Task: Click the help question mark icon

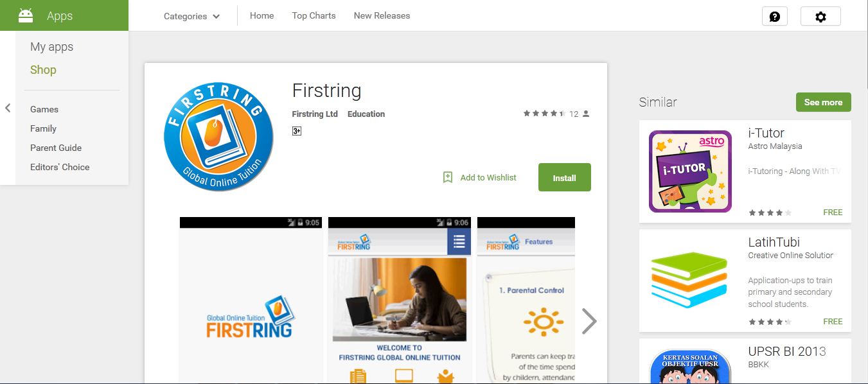Action: click(x=774, y=16)
